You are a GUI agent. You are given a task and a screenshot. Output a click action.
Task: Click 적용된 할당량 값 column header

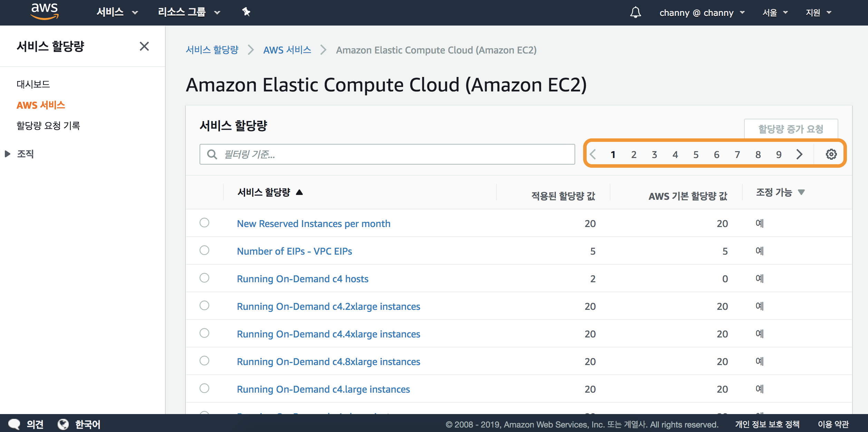pos(563,196)
